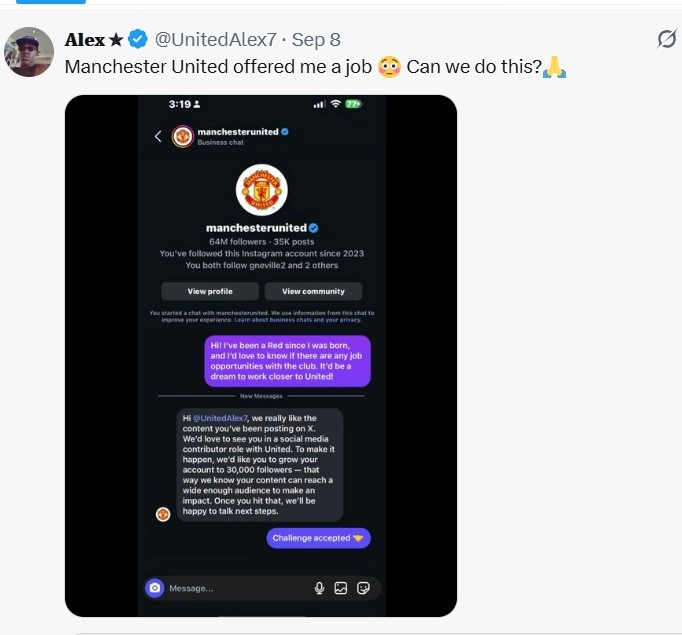The image size is (682, 635).
Task: Tap the blue camera icon in message bar
Action: [154, 588]
